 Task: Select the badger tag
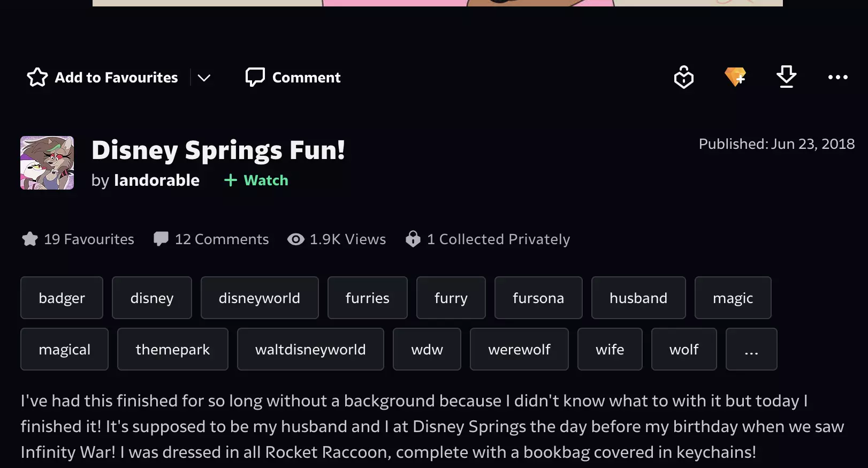(x=62, y=298)
